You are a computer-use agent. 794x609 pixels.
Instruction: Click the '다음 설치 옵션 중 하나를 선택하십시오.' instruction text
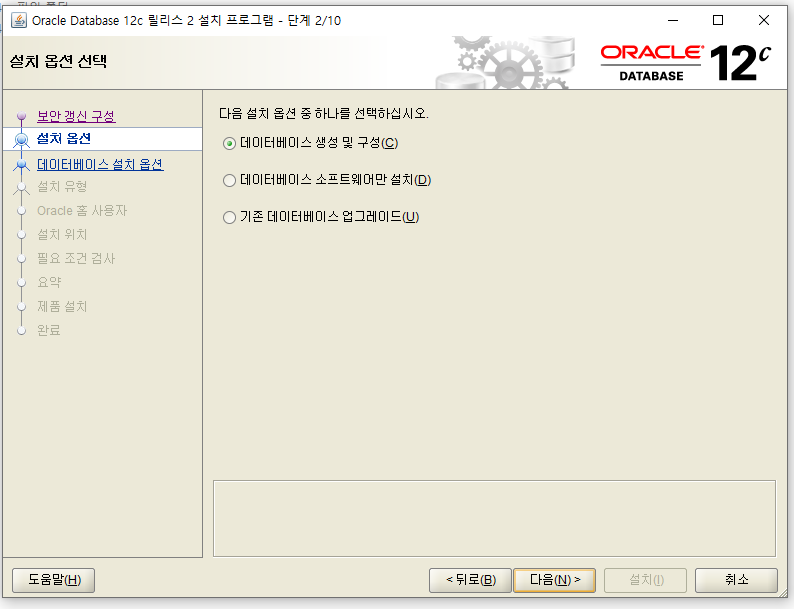(x=324, y=113)
